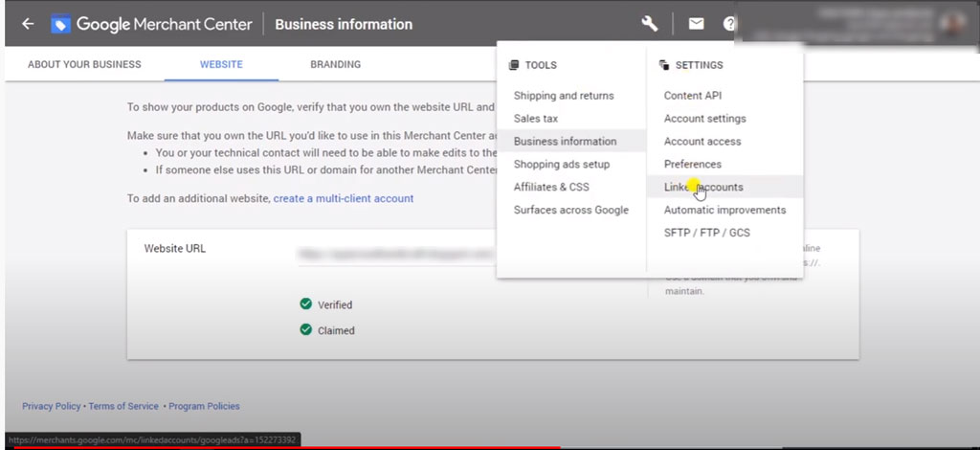Open Automatic improvements

[725, 210]
